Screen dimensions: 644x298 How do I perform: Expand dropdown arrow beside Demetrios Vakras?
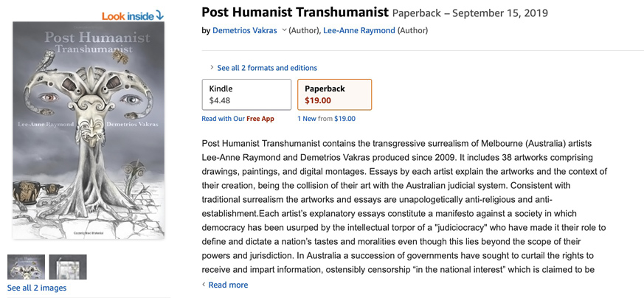tap(284, 30)
